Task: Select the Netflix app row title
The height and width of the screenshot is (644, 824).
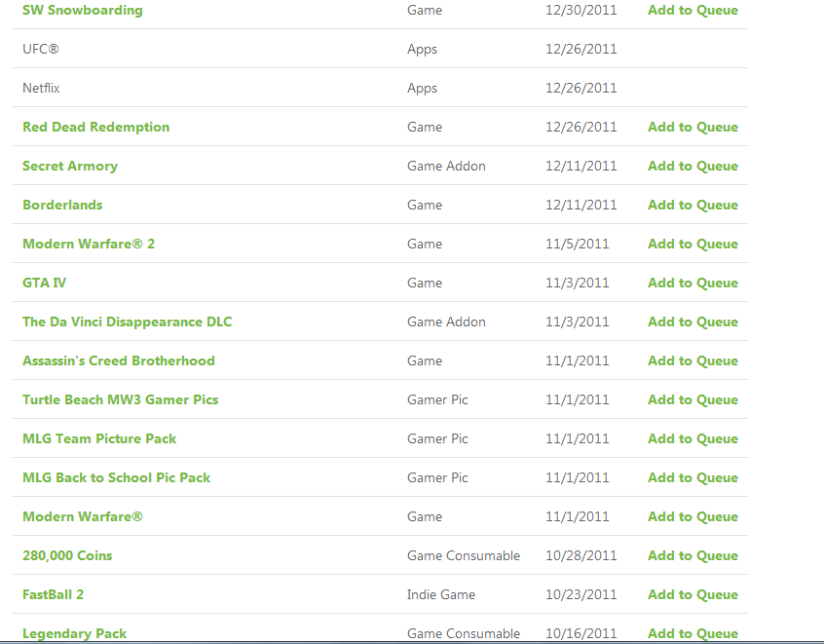Action: click(41, 89)
